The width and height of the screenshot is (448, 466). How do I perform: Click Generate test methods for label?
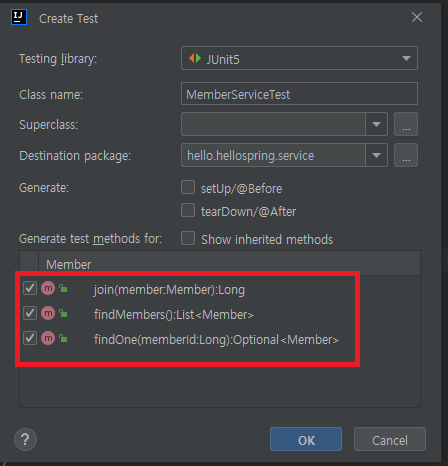pos(90,239)
